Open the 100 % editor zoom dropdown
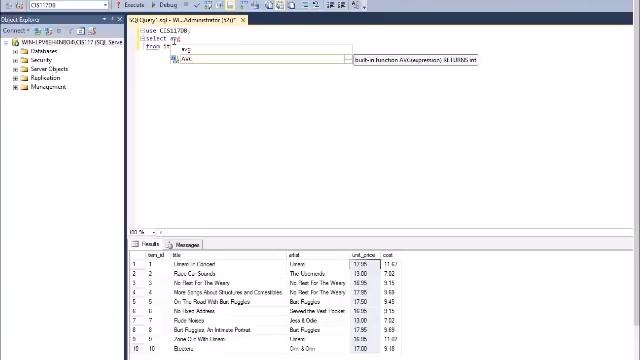 point(153,232)
